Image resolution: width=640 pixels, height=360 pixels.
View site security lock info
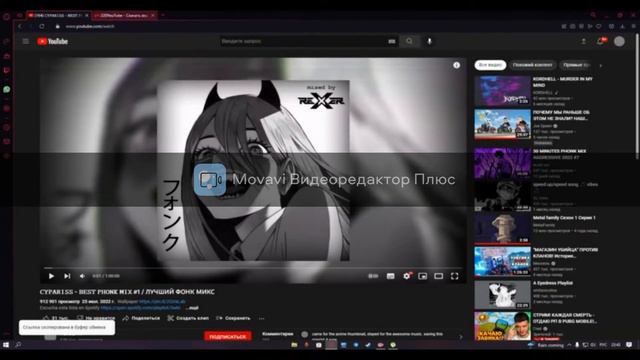58,26
